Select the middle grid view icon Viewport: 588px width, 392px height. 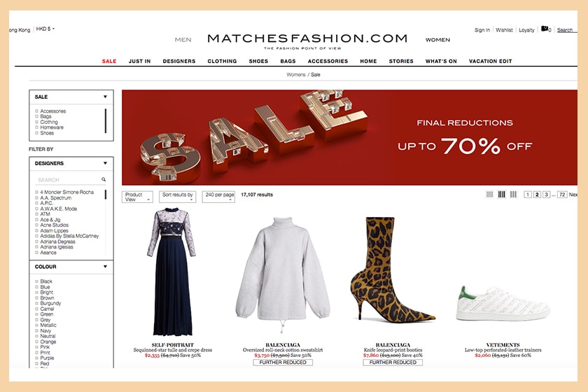point(501,195)
